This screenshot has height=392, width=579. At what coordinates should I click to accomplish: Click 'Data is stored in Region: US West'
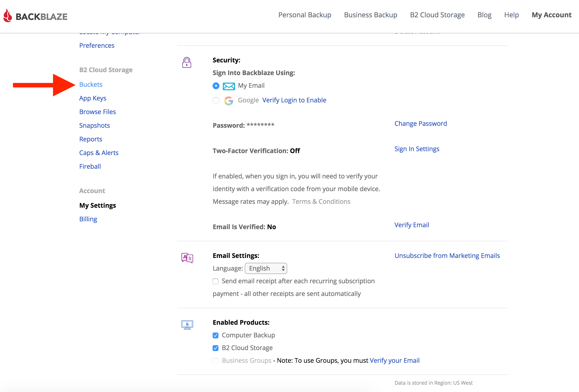click(433, 383)
